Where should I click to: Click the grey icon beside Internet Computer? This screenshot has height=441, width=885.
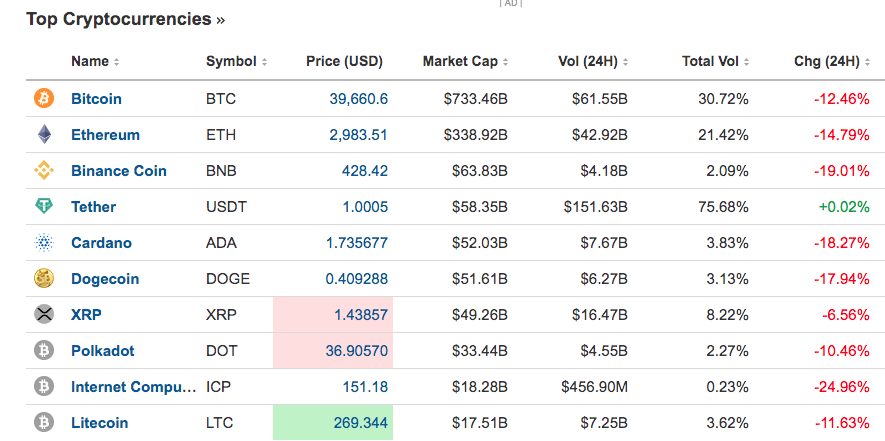pyautogui.click(x=43, y=387)
